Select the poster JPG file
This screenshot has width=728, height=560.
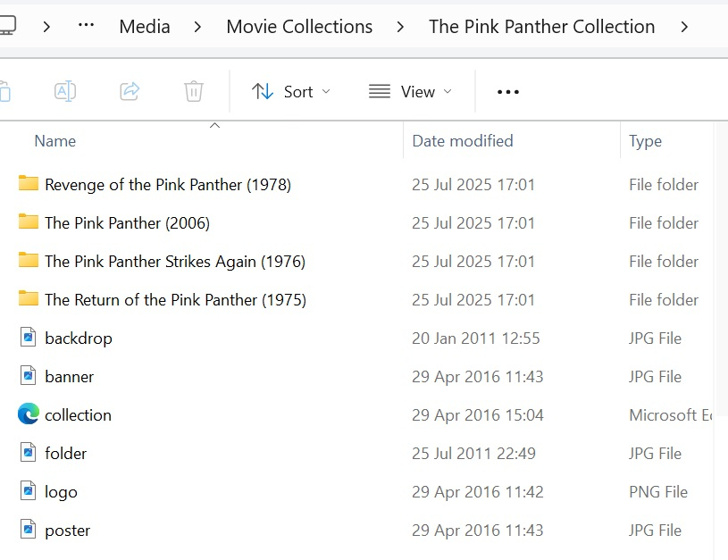pyautogui.click(x=68, y=531)
